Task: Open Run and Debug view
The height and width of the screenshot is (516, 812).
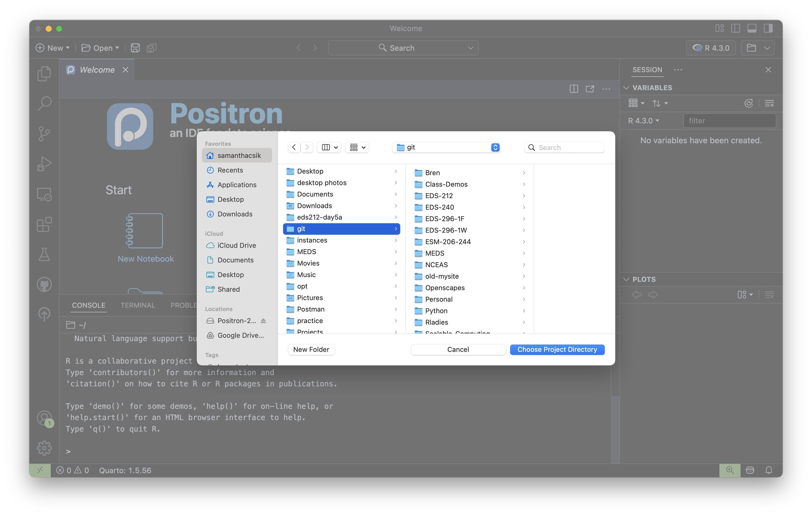Action: (x=44, y=164)
